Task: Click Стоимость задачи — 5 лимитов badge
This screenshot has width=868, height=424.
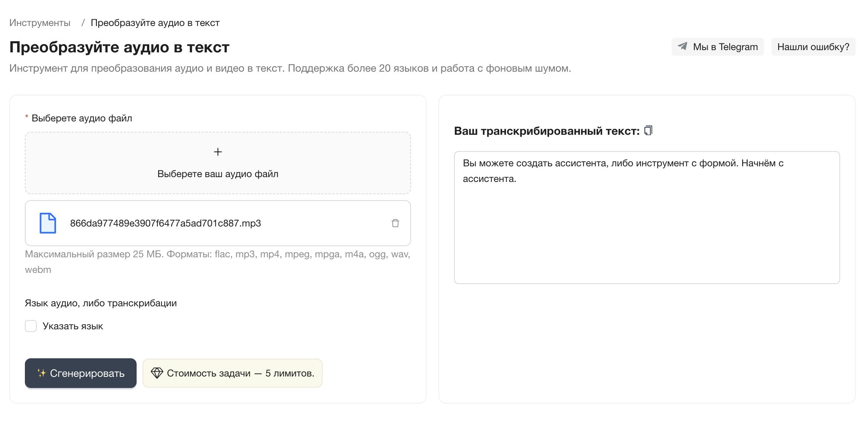Action: [240, 373]
